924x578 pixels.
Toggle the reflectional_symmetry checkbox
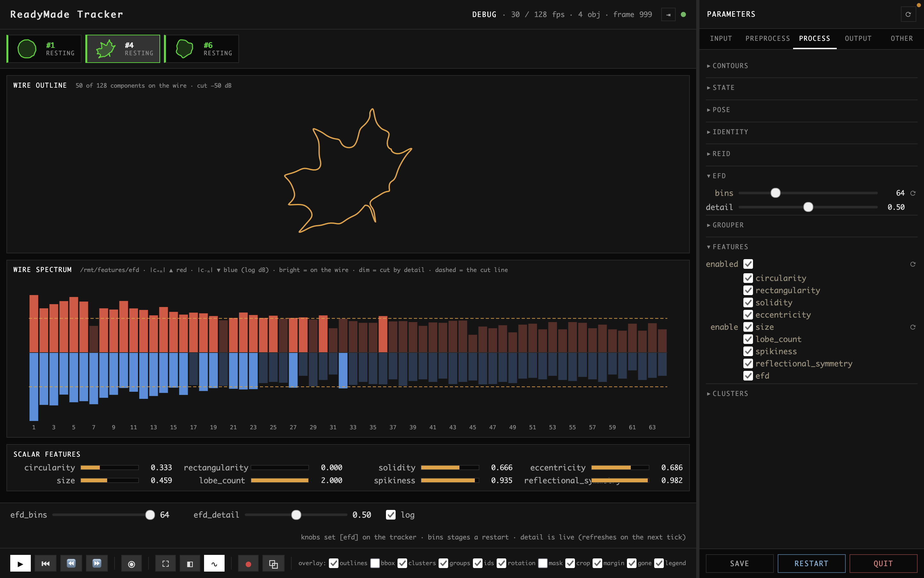[x=748, y=364]
